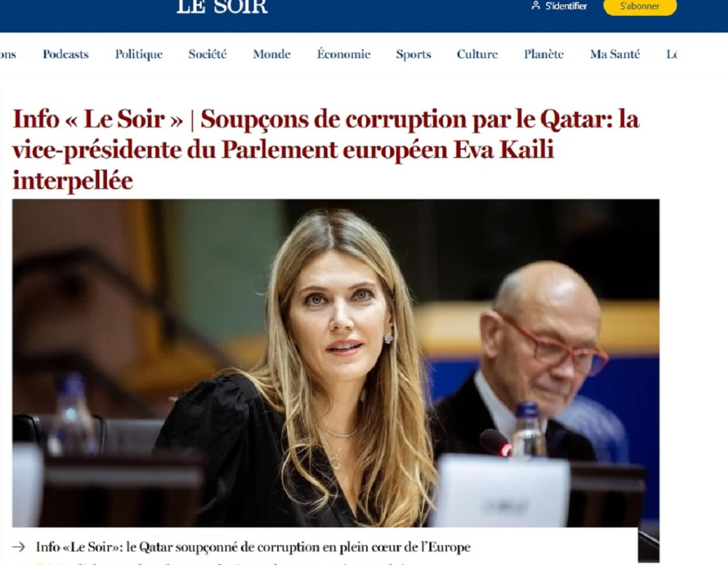The width and height of the screenshot is (728, 565).
Task: Navigate to the Économie section
Action: pyautogui.click(x=344, y=54)
